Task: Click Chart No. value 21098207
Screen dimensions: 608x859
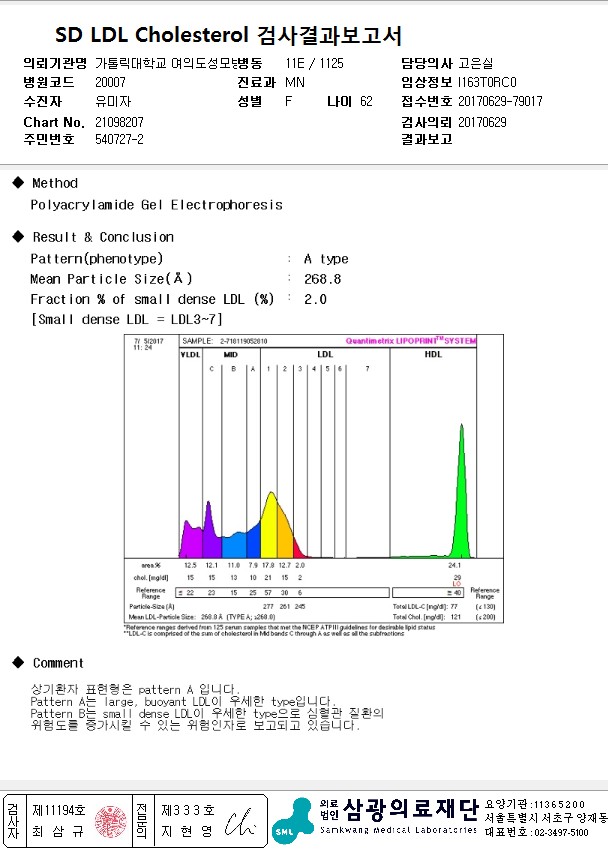Action: click(x=119, y=122)
